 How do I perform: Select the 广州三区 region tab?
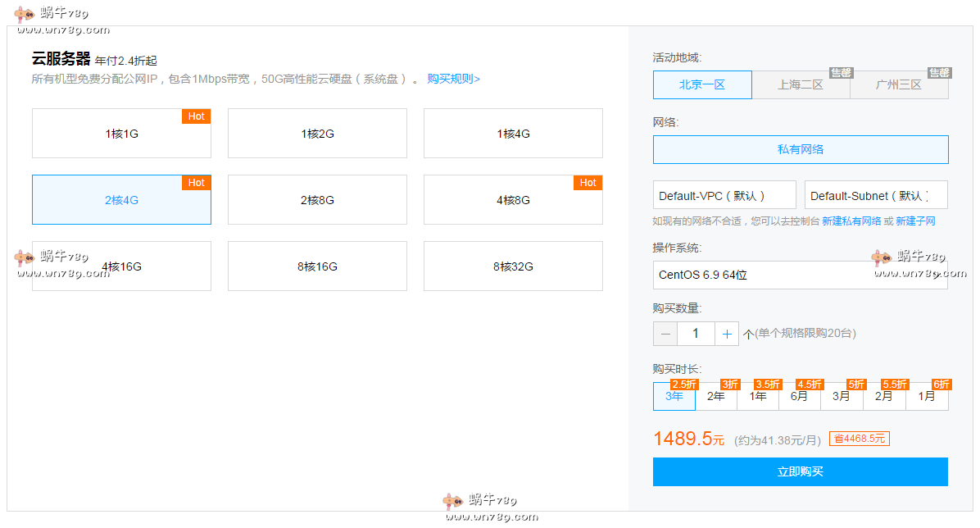click(899, 85)
